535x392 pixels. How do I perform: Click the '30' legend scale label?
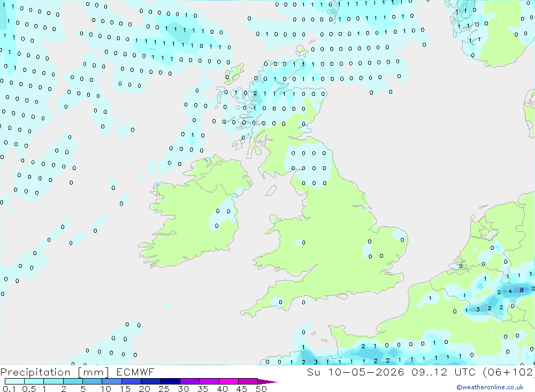pyautogui.click(x=183, y=389)
